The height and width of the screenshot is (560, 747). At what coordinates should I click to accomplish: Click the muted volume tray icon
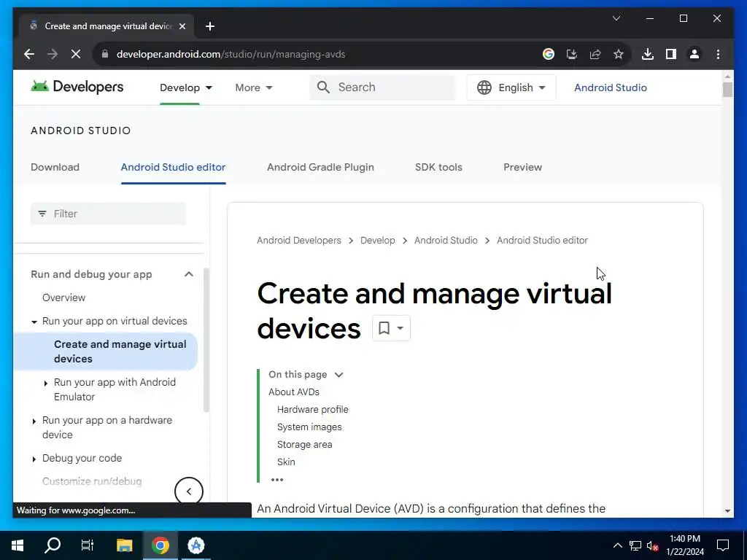(653, 545)
